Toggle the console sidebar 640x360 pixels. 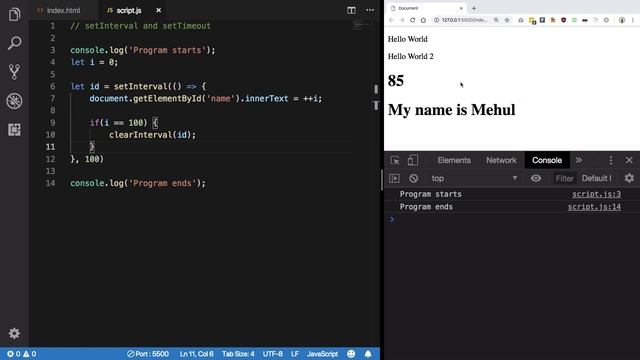(394, 178)
